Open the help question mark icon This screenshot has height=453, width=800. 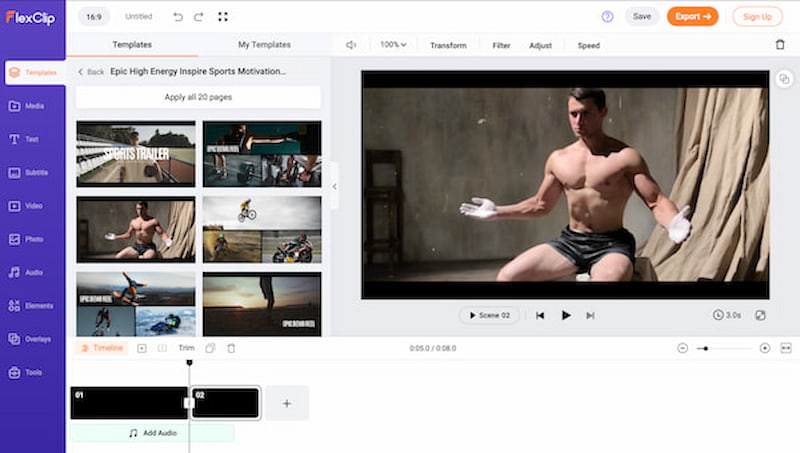[607, 17]
